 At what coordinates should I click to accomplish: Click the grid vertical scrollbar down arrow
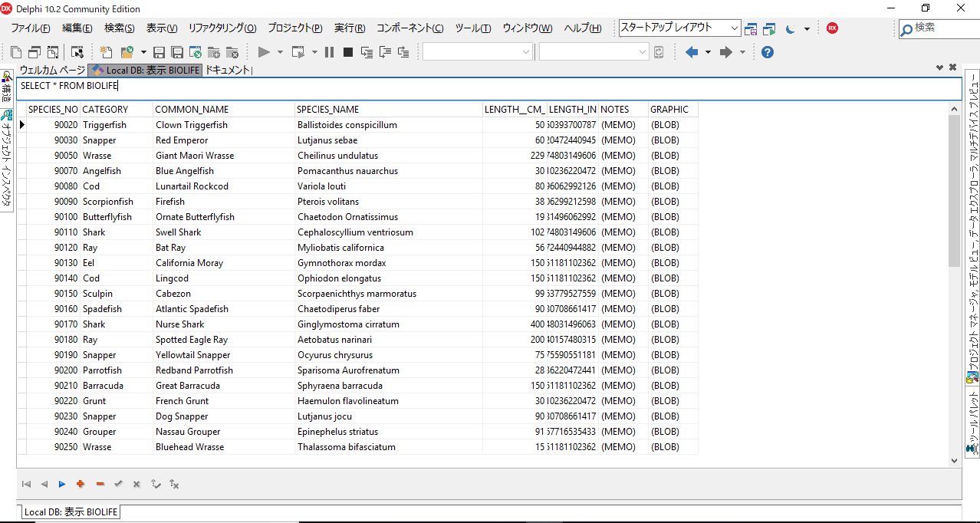pos(954,461)
